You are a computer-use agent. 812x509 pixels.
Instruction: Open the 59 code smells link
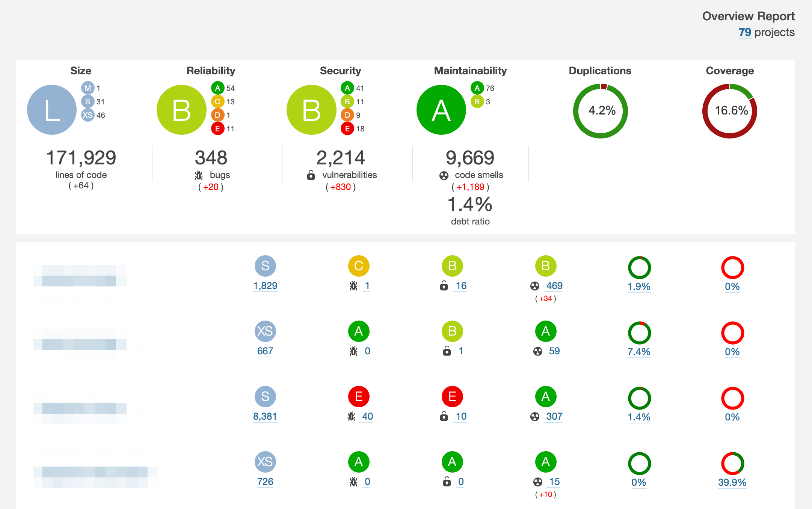click(x=554, y=351)
